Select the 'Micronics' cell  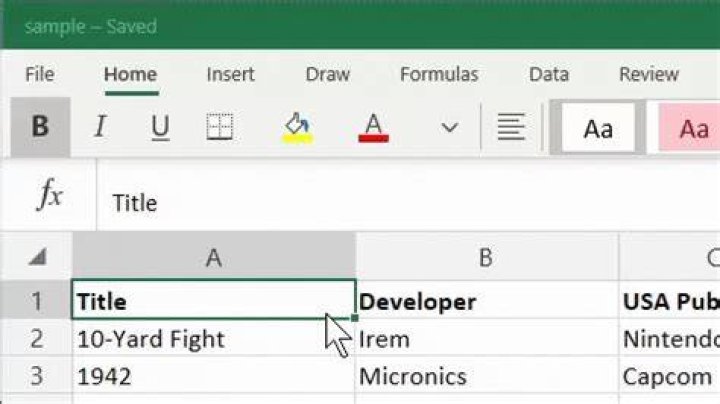[487, 375]
